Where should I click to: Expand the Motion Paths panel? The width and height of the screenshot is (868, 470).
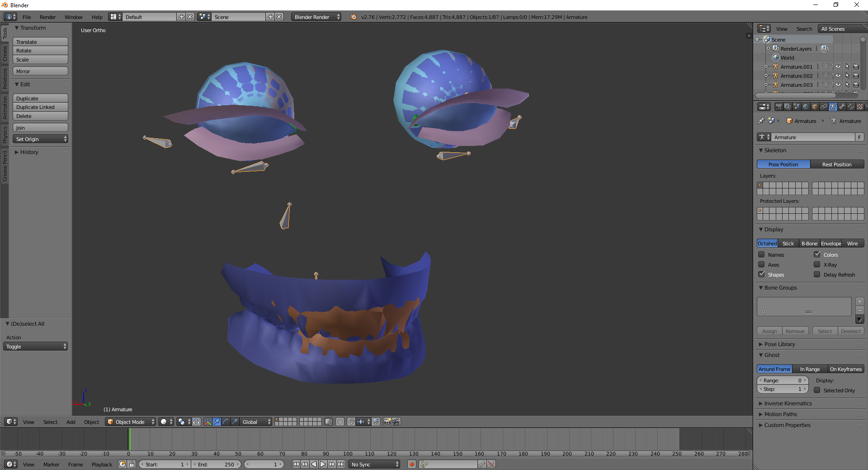[x=780, y=414]
